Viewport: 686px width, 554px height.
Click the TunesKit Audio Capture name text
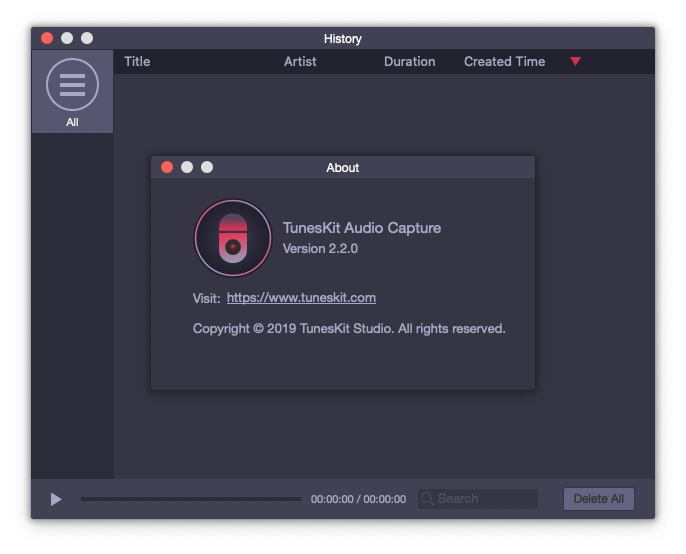pyautogui.click(x=362, y=228)
